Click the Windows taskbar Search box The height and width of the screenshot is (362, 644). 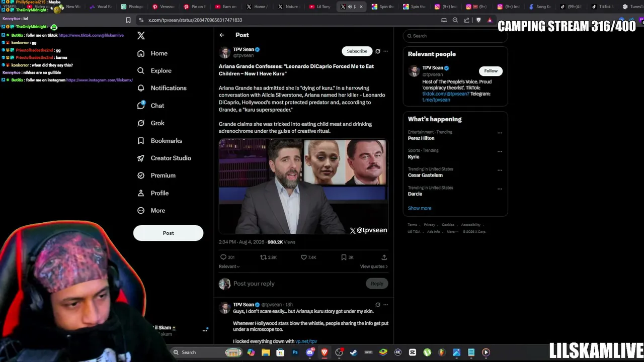(x=207, y=352)
